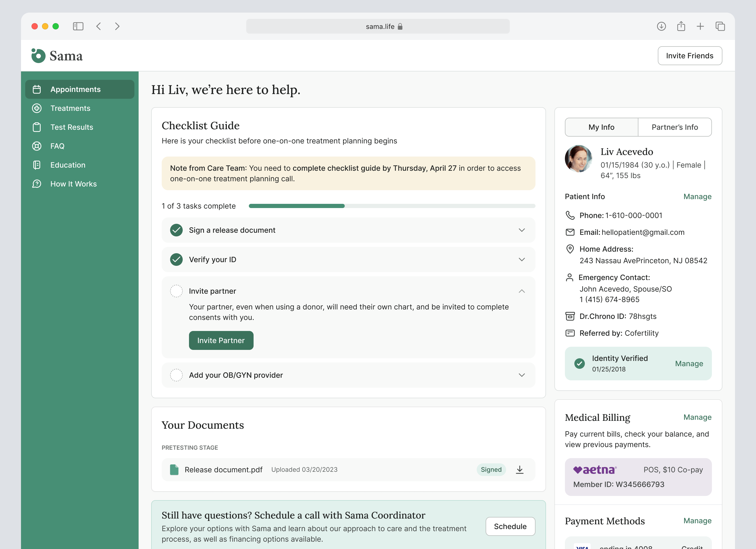Check the Invite partner task circle
Screen dimensions: 756x549
click(x=176, y=291)
